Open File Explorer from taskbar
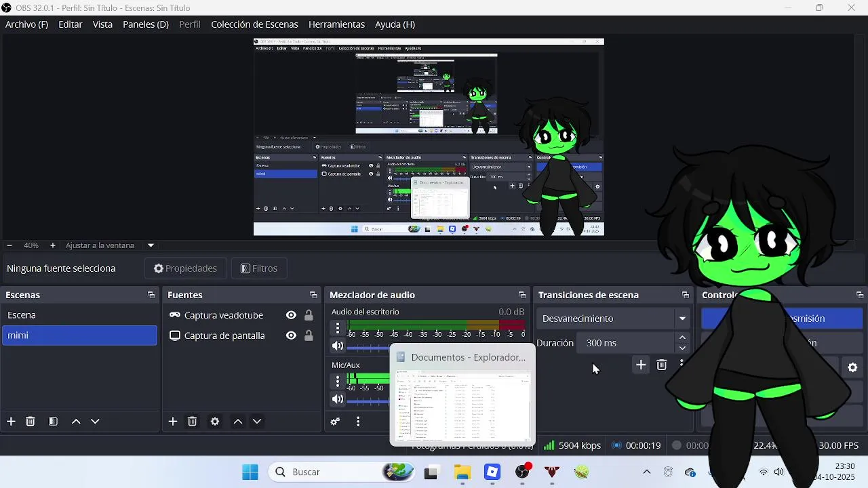The image size is (868, 488). pos(462,472)
